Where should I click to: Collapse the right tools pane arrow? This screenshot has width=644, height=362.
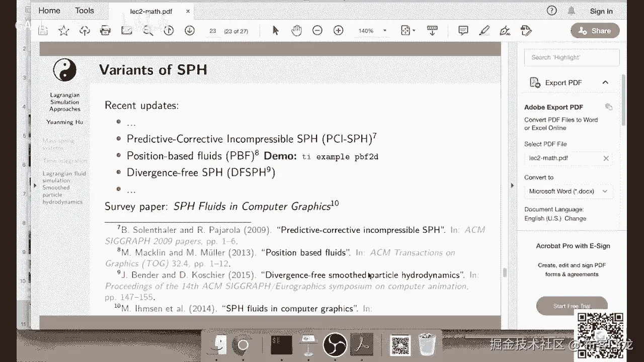(x=512, y=186)
